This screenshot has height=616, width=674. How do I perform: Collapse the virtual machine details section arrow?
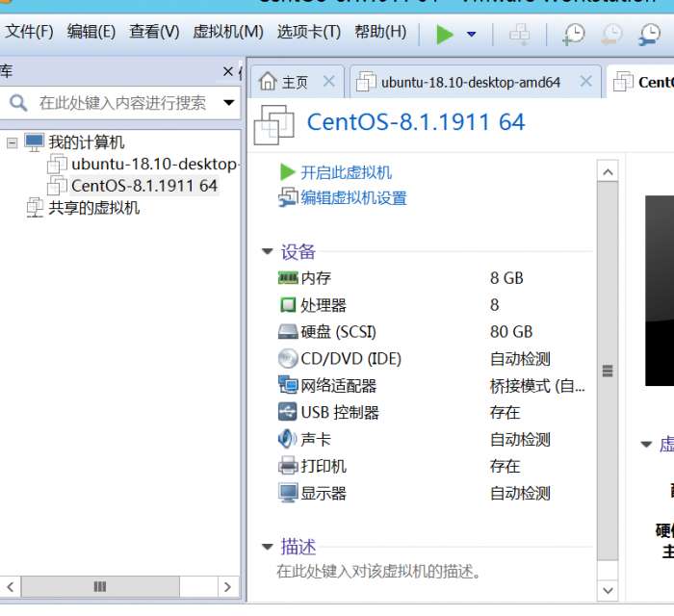(x=646, y=444)
